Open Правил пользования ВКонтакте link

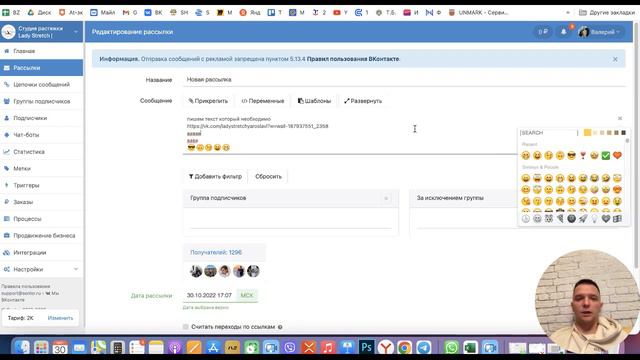point(353,59)
